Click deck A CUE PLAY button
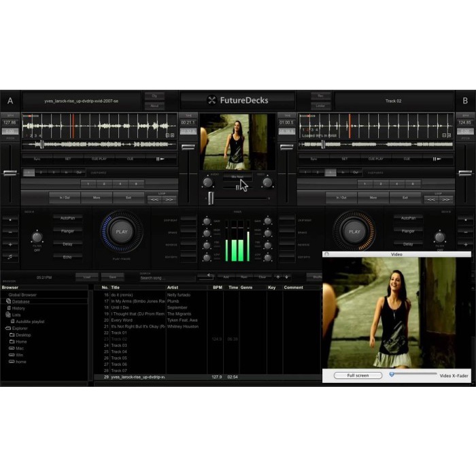Image resolution: width=476 pixels, height=476 pixels. pyautogui.click(x=99, y=158)
